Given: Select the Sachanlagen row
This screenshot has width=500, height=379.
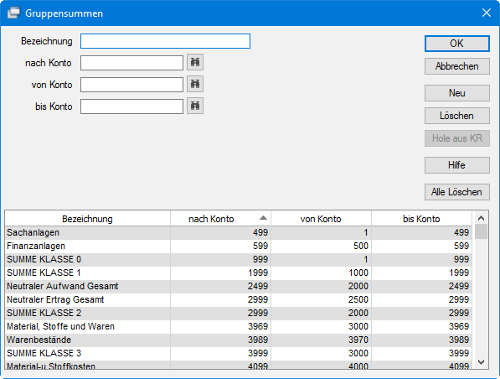Looking at the screenshot, I should pos(238,233).
